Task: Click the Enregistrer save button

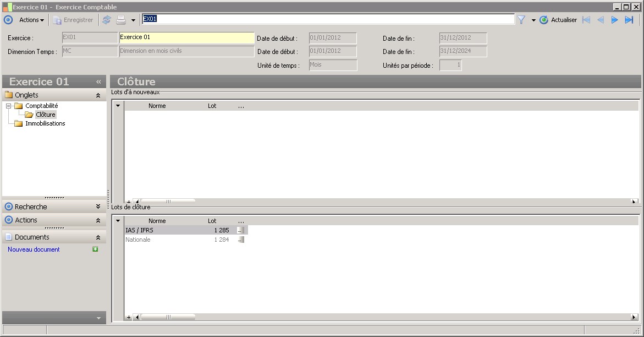Action: pyautogui.click(x=74, y=20)
